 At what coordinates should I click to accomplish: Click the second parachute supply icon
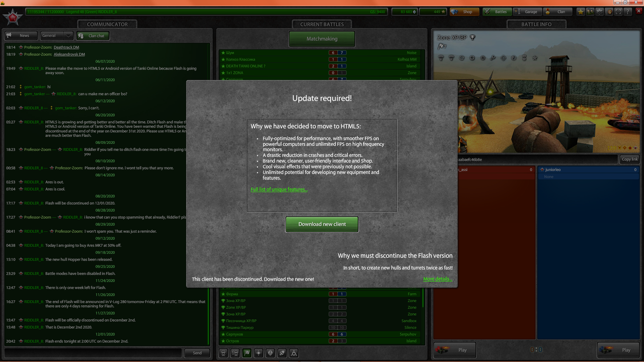click(451, 58)
